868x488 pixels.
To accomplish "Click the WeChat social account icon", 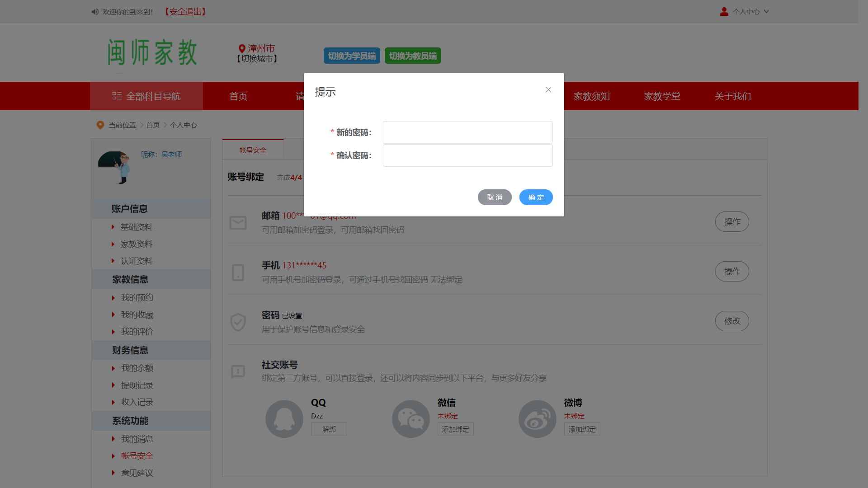I will tap(410, 419).
